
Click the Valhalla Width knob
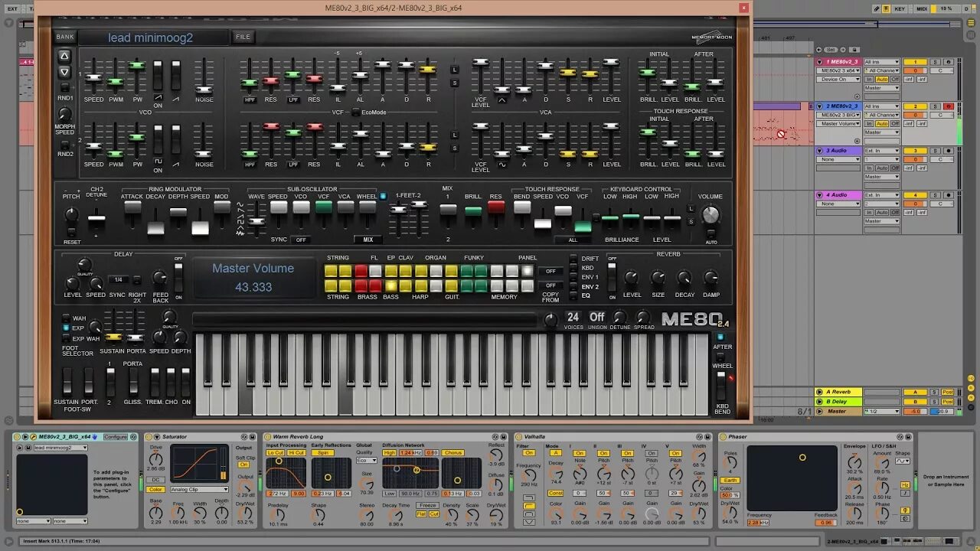[x=699, y=457]
